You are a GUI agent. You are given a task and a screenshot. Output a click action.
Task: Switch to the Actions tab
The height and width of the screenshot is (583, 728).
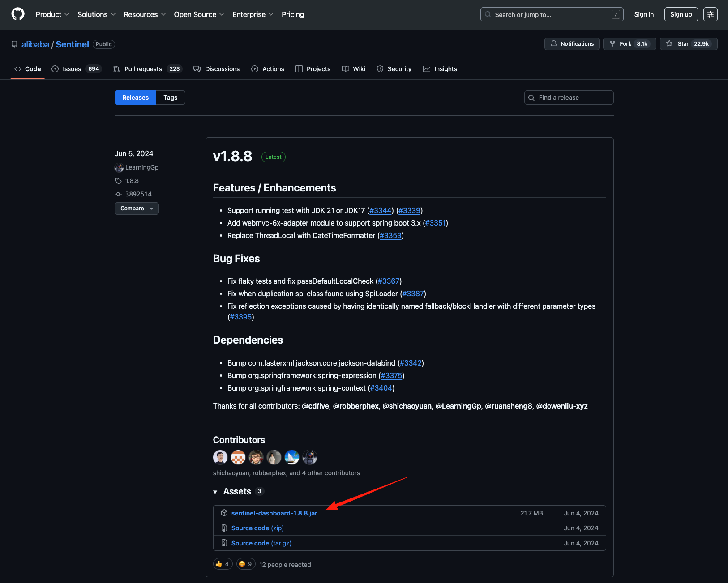click(x=268, y=69)
